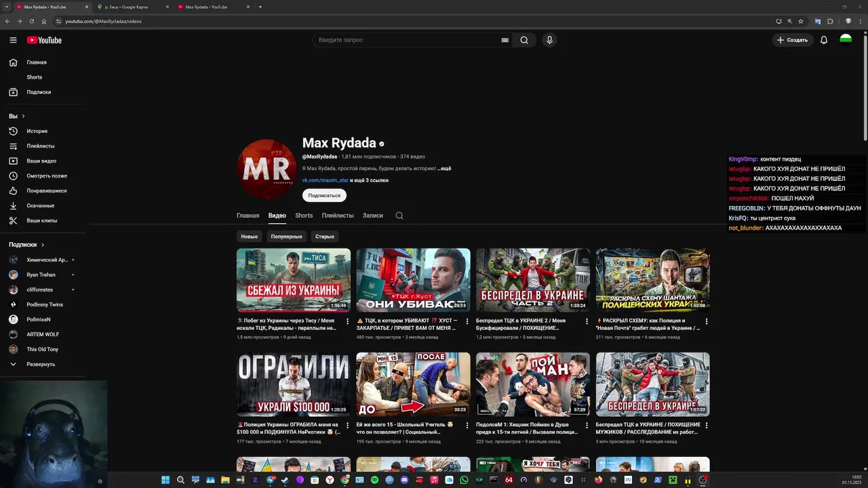The width and height of the screenshot is (868, 488).
Task: Click the Подписаться button
Action: [x=324, y=195]
